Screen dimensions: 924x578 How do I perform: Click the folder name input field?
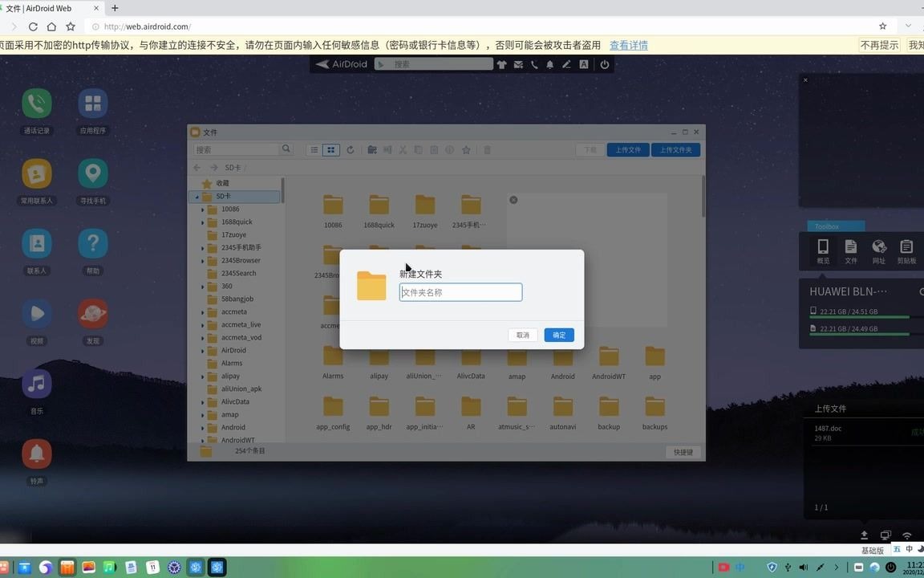click(x=461, y=292)
